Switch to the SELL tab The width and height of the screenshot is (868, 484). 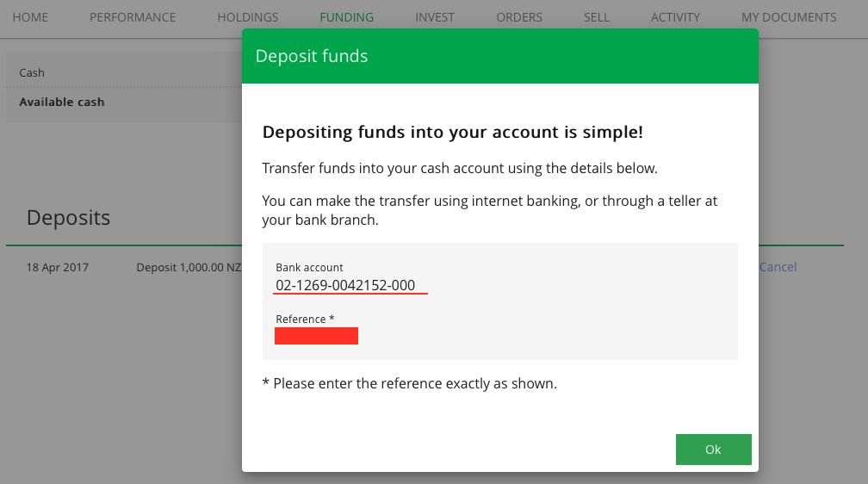point(597,17)
